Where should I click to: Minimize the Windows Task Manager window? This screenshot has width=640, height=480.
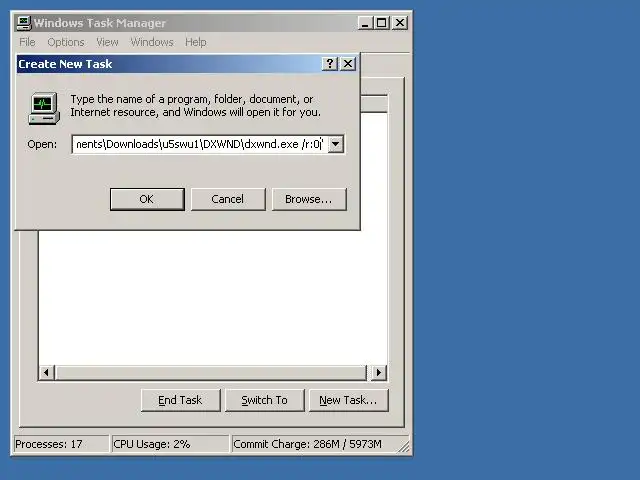365,23
